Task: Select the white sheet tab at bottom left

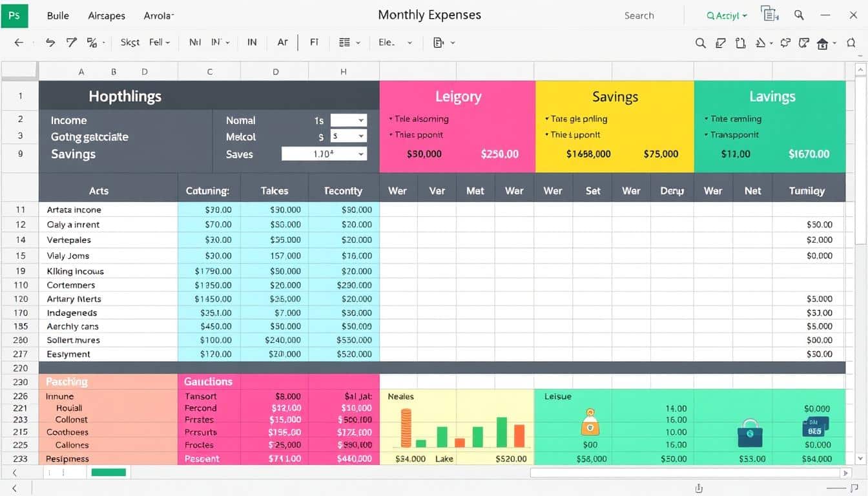Action: click(64, 473)
